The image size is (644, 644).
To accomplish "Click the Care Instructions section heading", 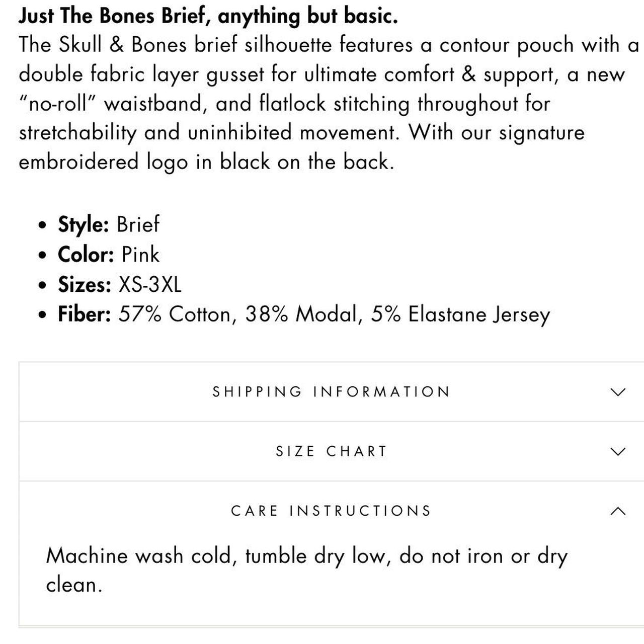I will (x=331, y=511).
